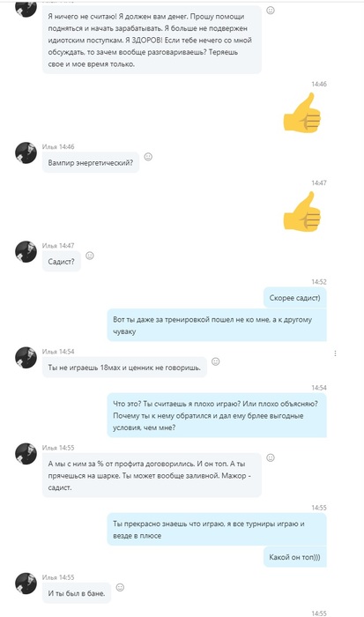Screen dimensions: 364x617
Task: Select the "Ты прекрасно знаешь что играю" bubble
Action: click(x=217, y=530)
